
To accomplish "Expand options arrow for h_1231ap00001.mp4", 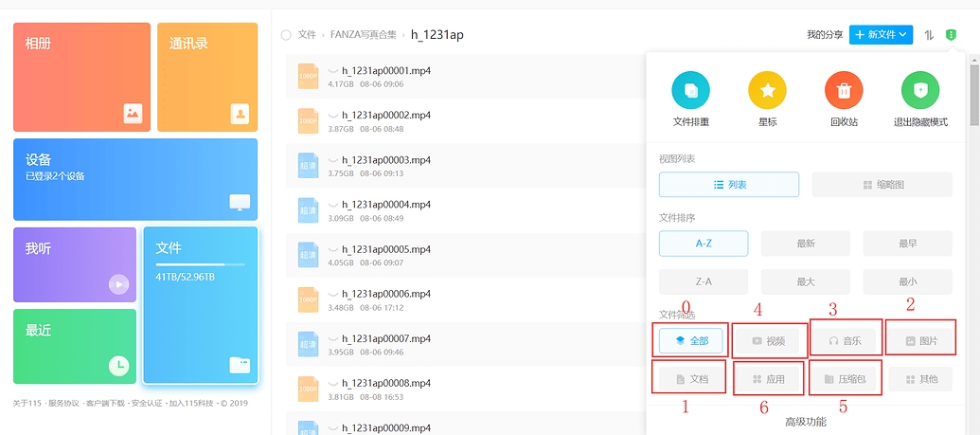I will pyautogui.click(x=332, y=70).
